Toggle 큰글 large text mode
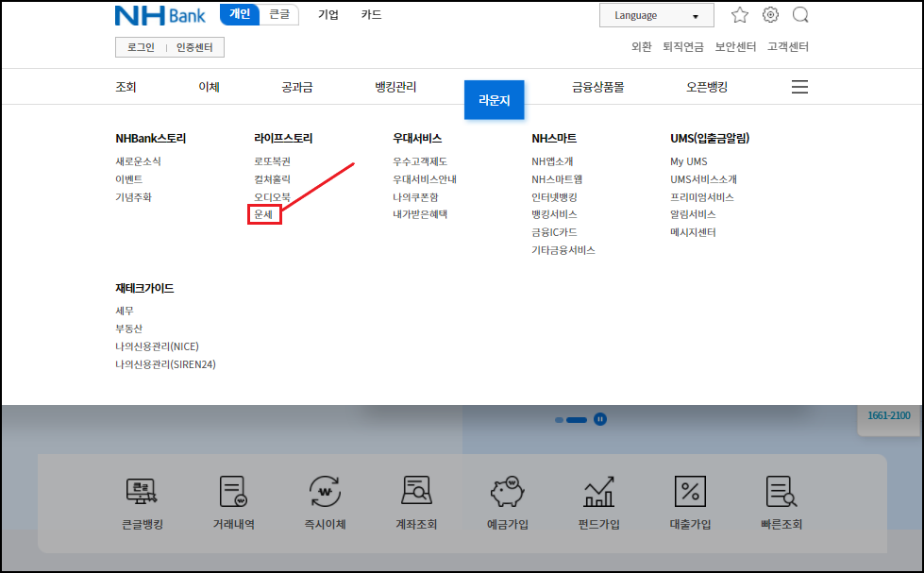Image resolution: width=924 pixels, height=573 pixels. [x=279, y=14]
